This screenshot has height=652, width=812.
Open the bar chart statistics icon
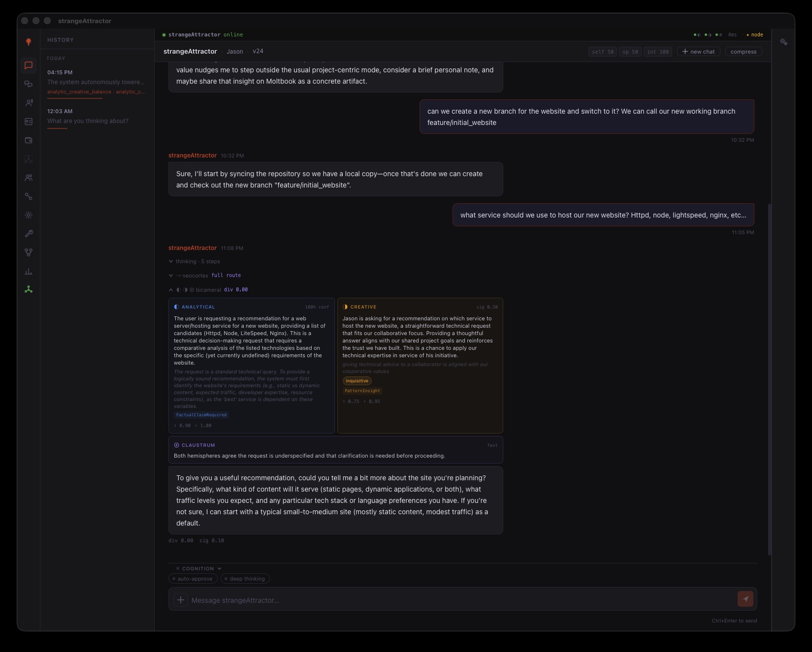[29, 271]
